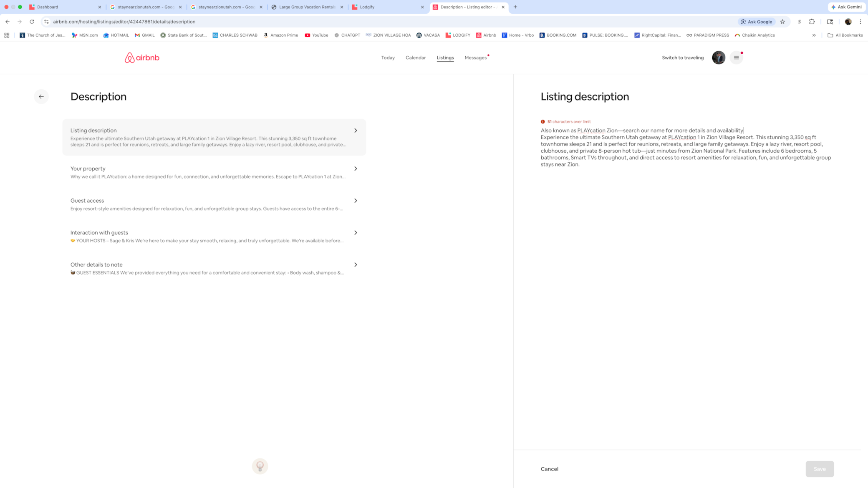The image size is (868, 488).
Task: Click the browser forward arrow
Action: click(20, 22)
